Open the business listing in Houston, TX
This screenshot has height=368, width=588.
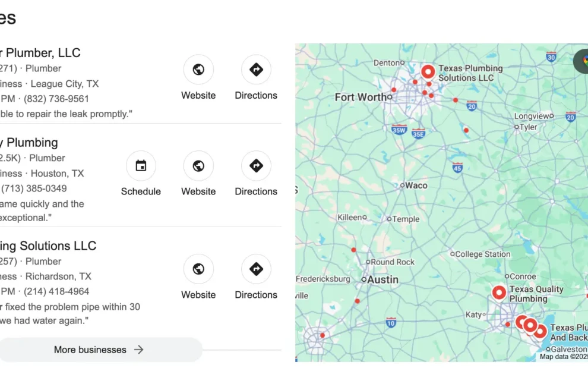(x=29, y=143)
